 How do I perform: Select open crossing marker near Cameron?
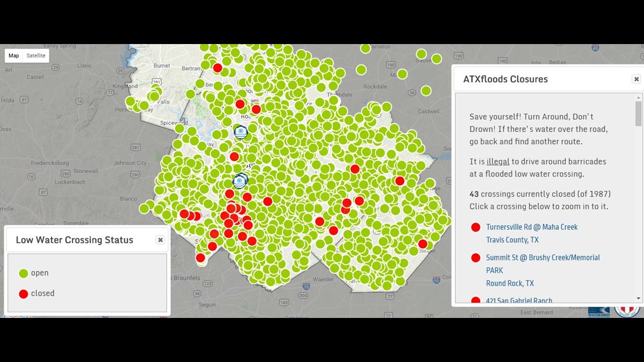(x=365, y=49)
